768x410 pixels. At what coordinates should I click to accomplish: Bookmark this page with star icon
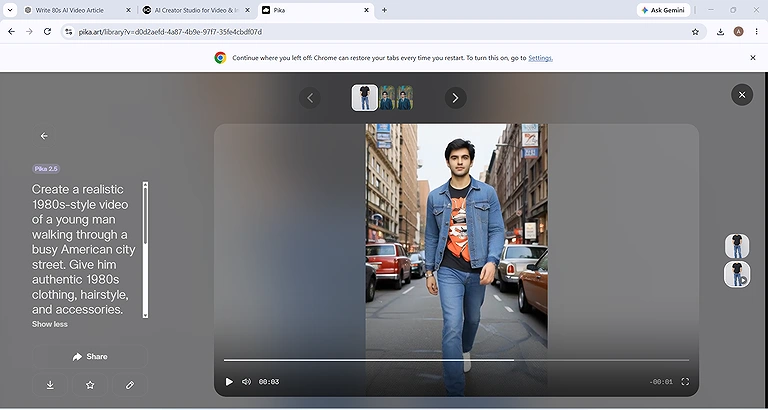[695, 32]
